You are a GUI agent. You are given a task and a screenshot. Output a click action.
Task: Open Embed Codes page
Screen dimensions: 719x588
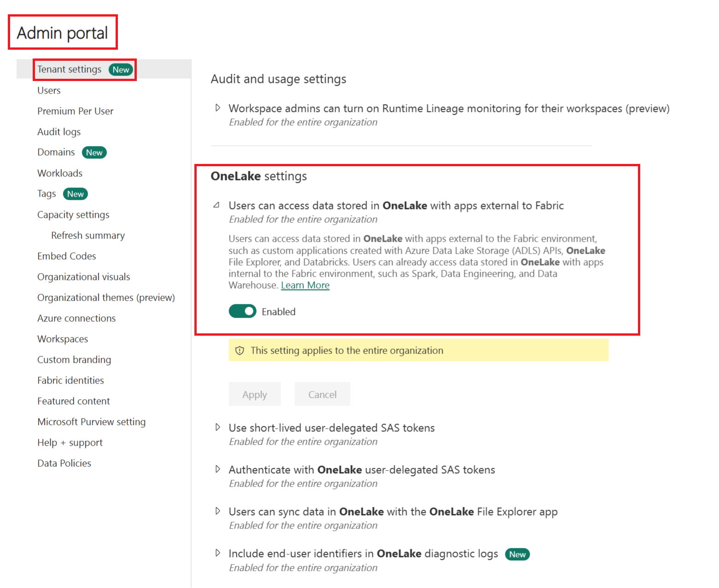[67, 256]
